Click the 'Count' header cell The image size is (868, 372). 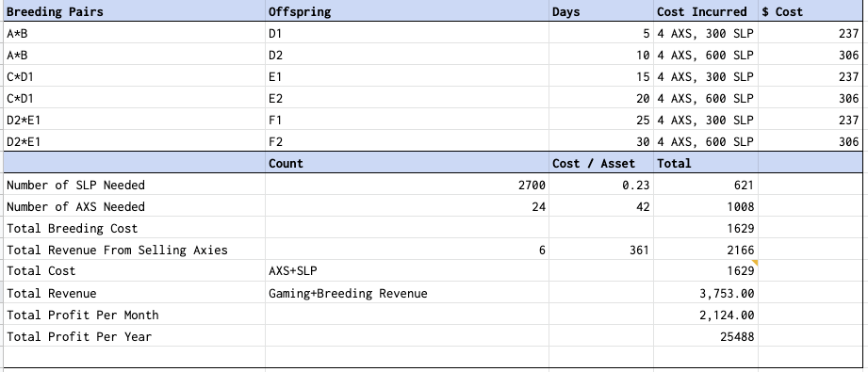coord(407,163)
